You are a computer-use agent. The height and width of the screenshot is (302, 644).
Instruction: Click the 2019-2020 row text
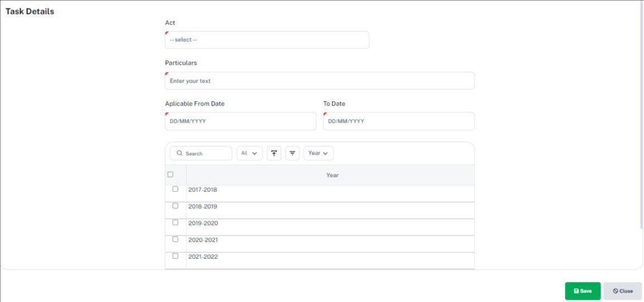(x=203, y=223)
